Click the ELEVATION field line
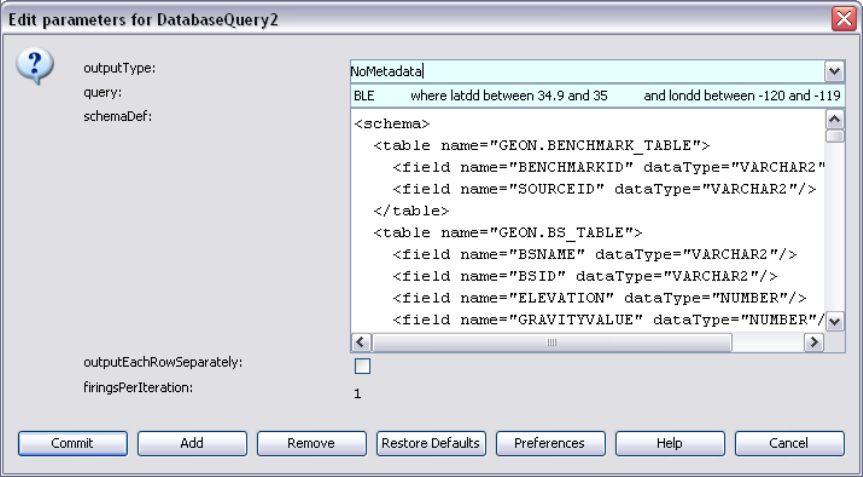 tap(599, 298)
